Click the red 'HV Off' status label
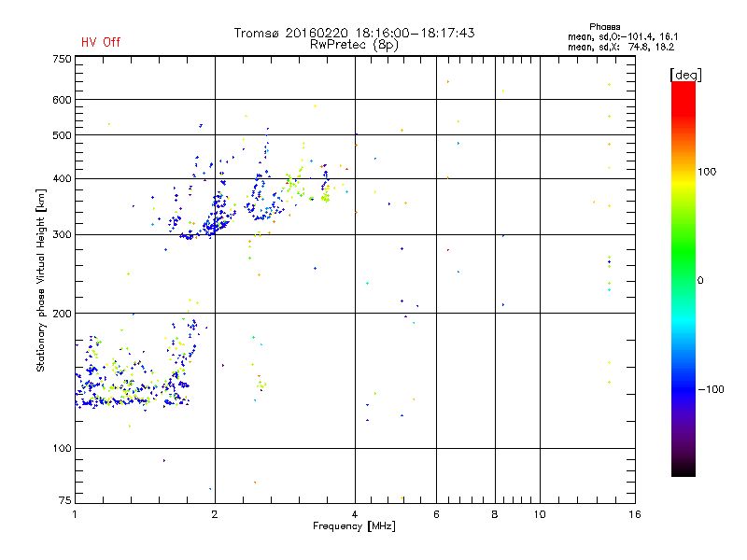 [101, 42]
